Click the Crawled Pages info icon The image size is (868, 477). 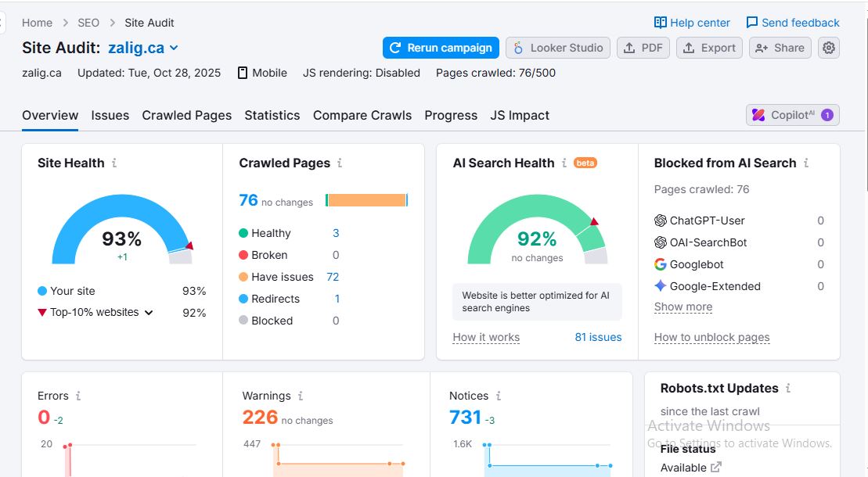(340, 163)
